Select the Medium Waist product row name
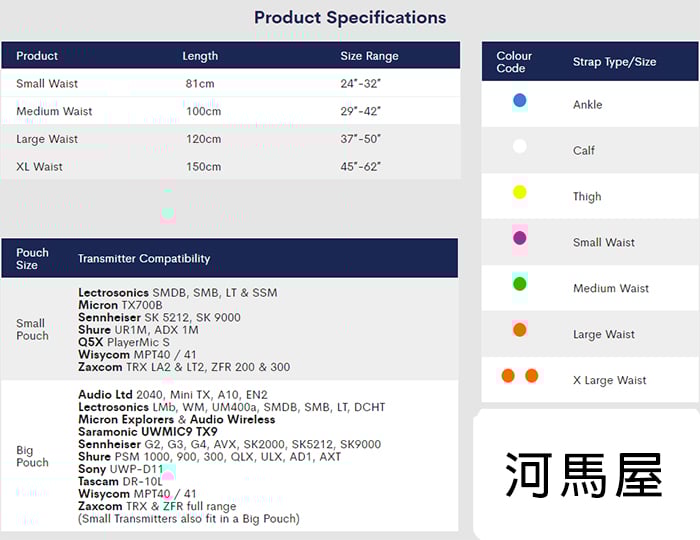 click(x=54, y=111)
